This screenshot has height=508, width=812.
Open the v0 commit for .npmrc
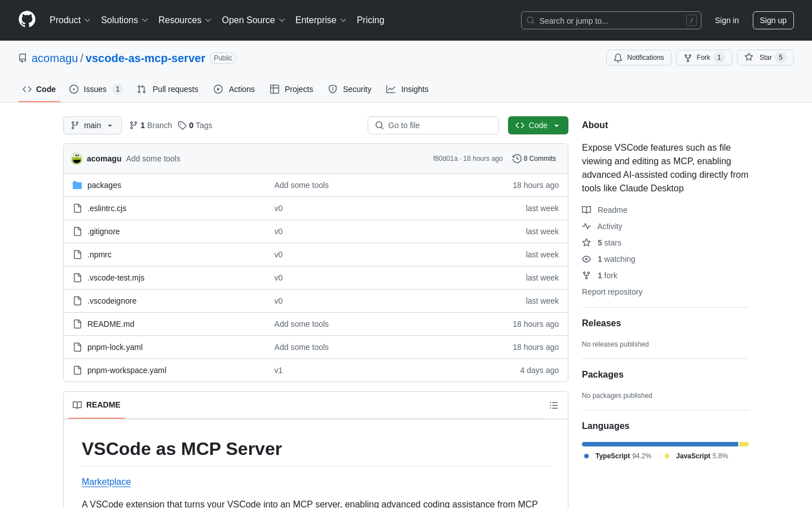(x=279, y=255)
